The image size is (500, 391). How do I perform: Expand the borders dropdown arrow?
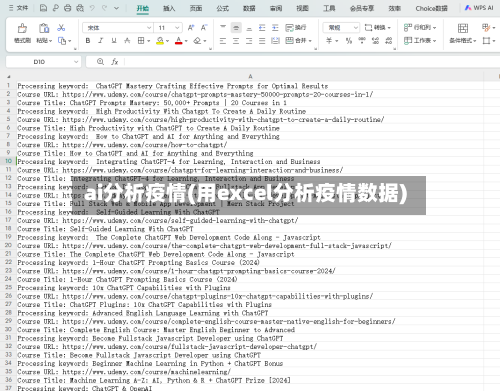tap(149, 41)
